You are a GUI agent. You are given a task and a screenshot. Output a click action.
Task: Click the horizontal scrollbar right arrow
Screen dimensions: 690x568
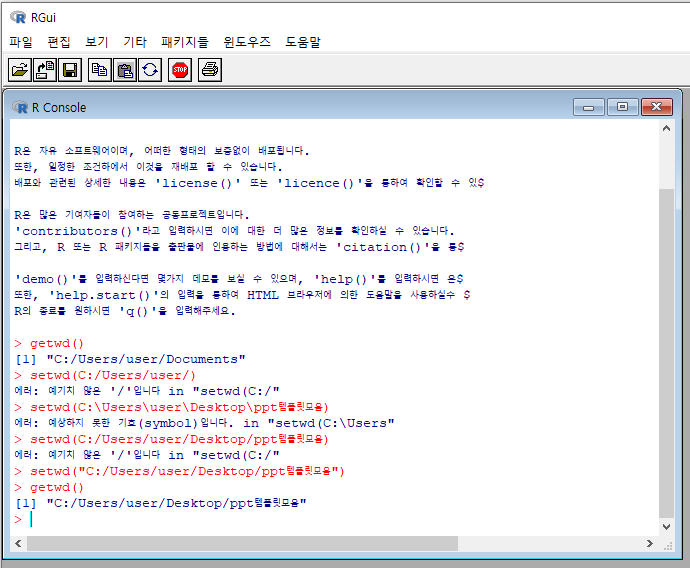(x=650, y=544)
